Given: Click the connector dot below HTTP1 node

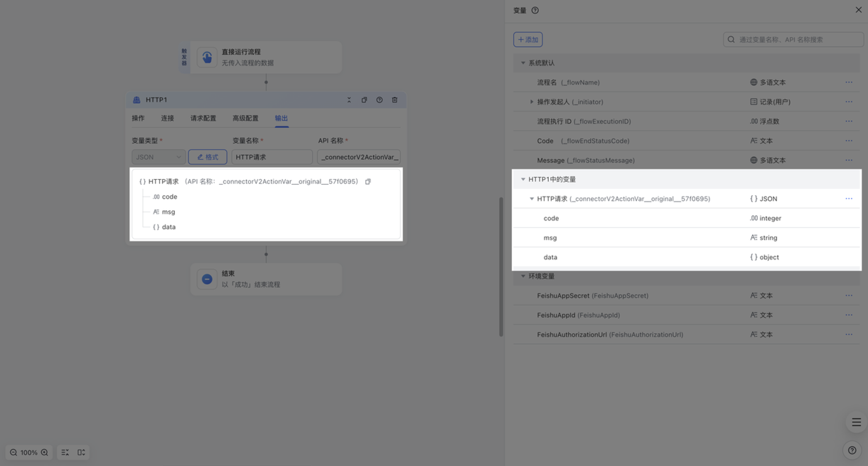Looking at the screenshot, I should [x=266, y=254].
